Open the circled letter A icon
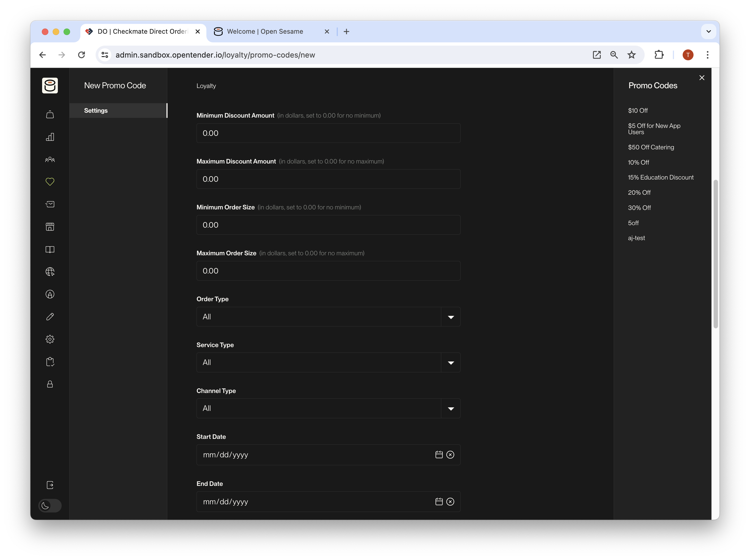 point(50,294)
